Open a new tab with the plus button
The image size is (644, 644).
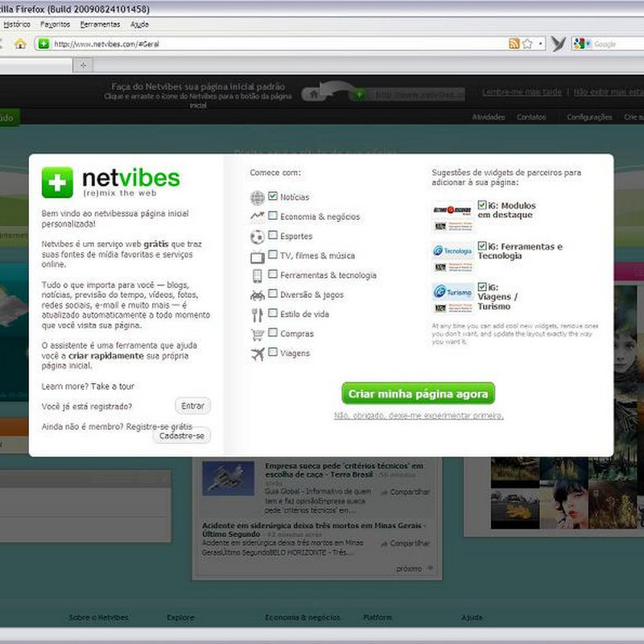pyautogui.click(x=84, y=65)
